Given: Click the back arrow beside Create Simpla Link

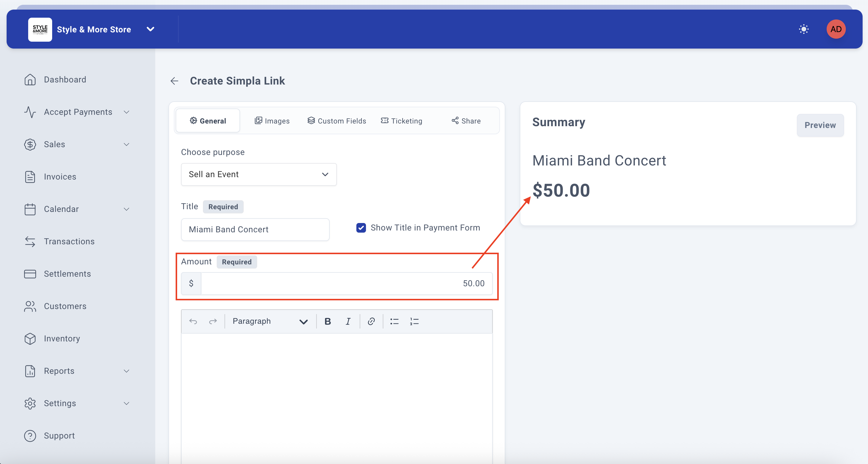Looking at the screenshot, I should click(174, 81).
